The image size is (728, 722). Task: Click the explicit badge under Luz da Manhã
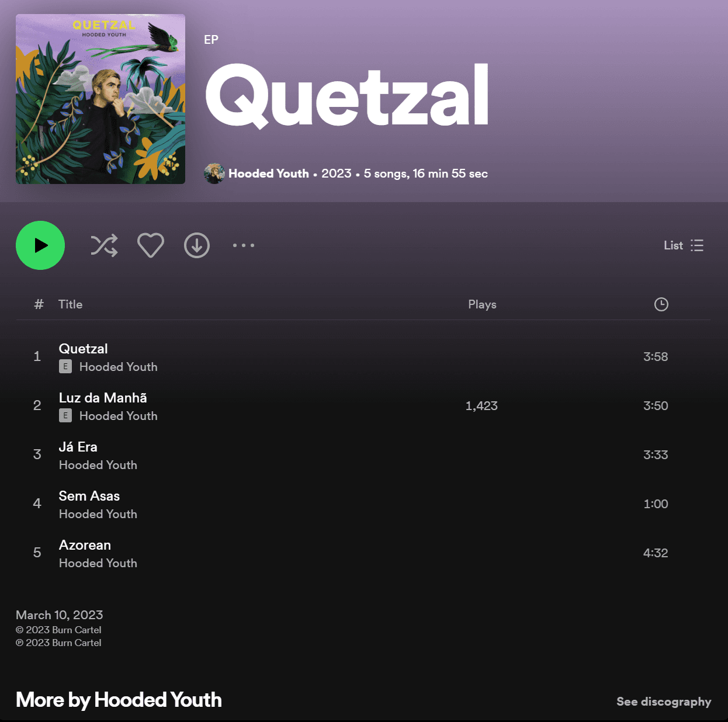point(65,415)
